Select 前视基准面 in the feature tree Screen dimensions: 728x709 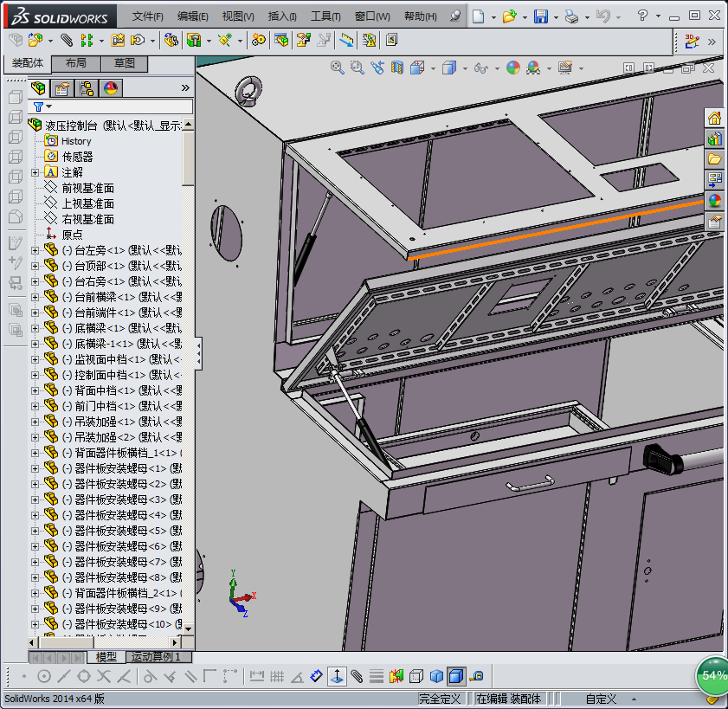(87, 188)
